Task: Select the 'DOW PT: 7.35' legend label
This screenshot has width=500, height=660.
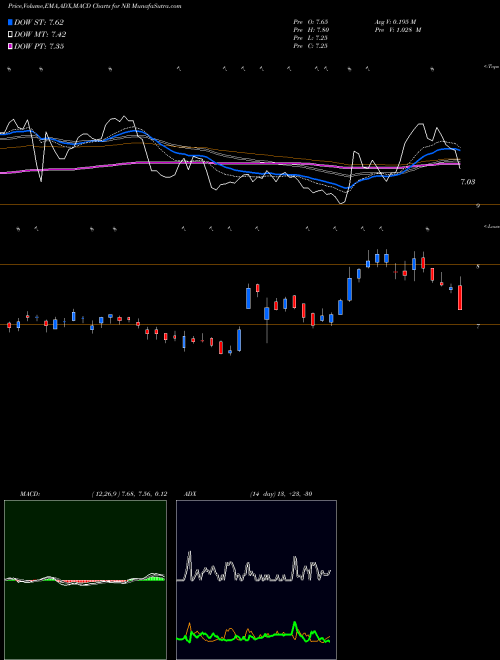Action: coord(39,46)
